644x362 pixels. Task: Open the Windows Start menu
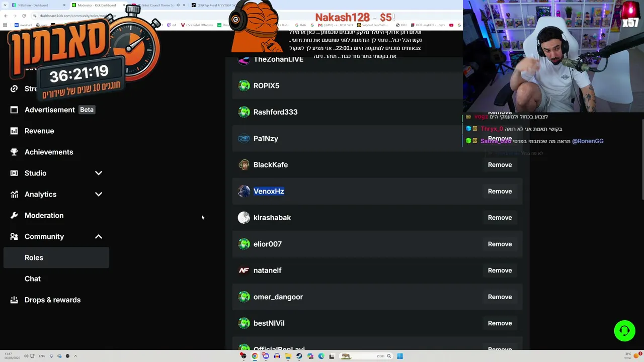tap(399, 356)
